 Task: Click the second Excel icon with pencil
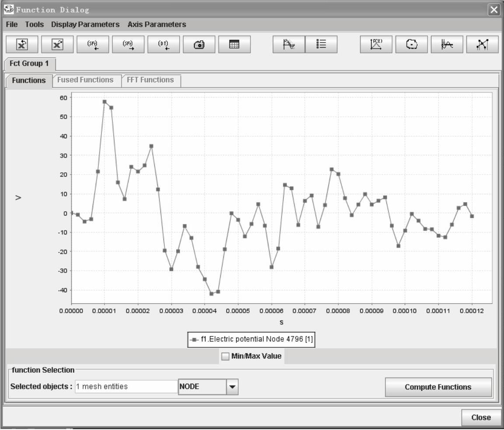pyautogui.click(x=58, y=44)
